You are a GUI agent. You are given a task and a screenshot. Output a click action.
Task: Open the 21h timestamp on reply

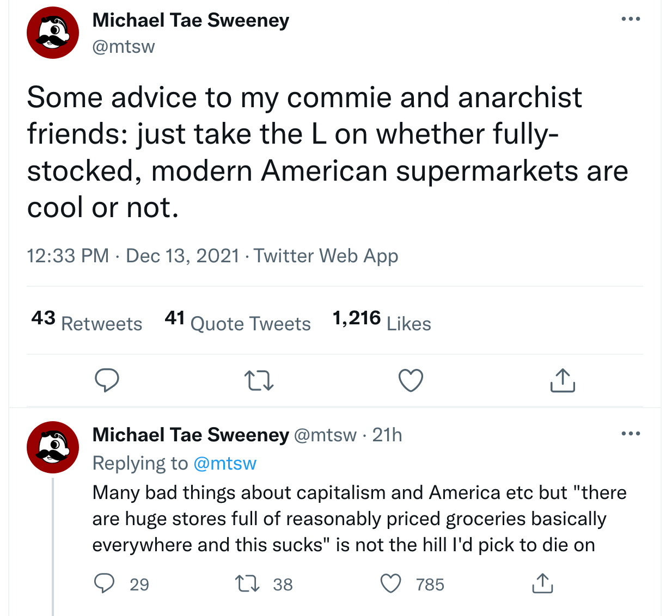pyautogui.click(x=387, y=435)
